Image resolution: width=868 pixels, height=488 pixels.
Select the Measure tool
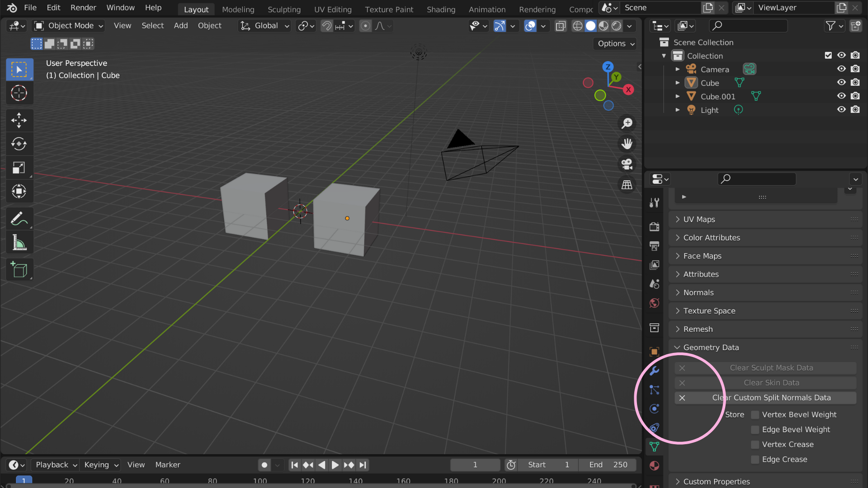point(19,242)
